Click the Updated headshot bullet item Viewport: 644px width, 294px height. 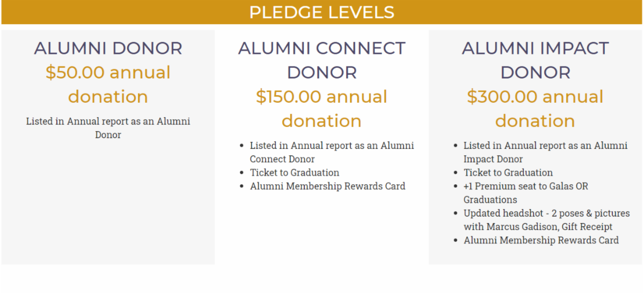tap(546, 213)
